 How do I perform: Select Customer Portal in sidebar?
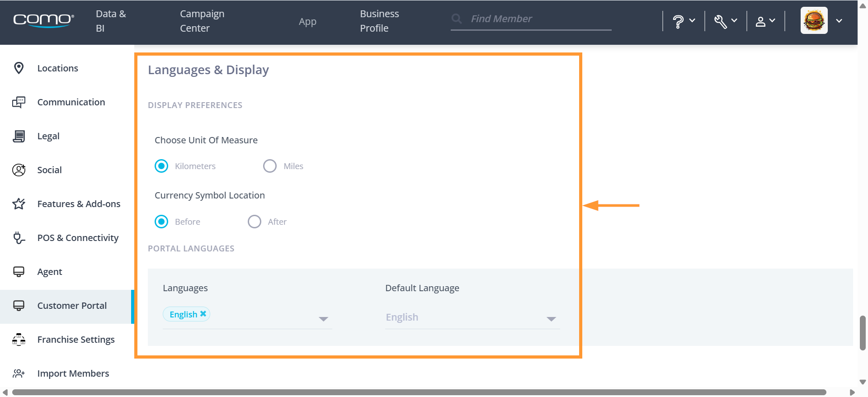point(67,307)
